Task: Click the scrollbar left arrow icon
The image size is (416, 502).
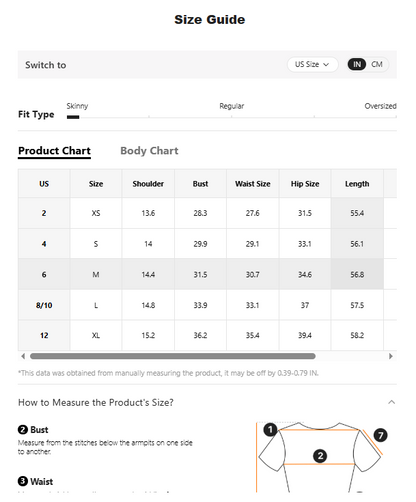Action: tap(23, 356)
